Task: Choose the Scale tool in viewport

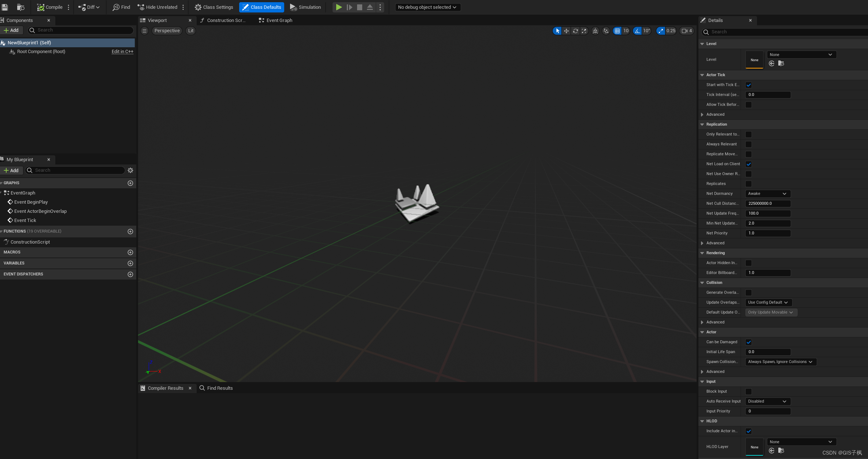Action: click(x=584, y=31)
